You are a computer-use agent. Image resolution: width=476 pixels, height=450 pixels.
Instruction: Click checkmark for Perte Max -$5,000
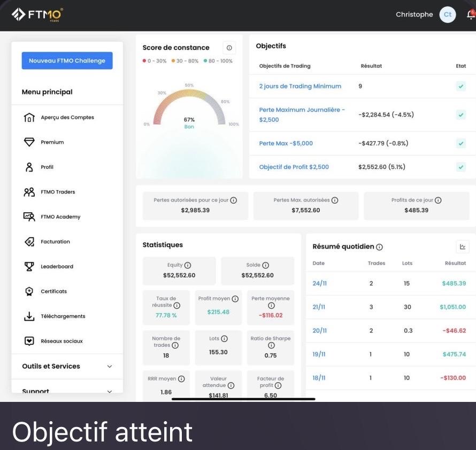click(461, 143)
